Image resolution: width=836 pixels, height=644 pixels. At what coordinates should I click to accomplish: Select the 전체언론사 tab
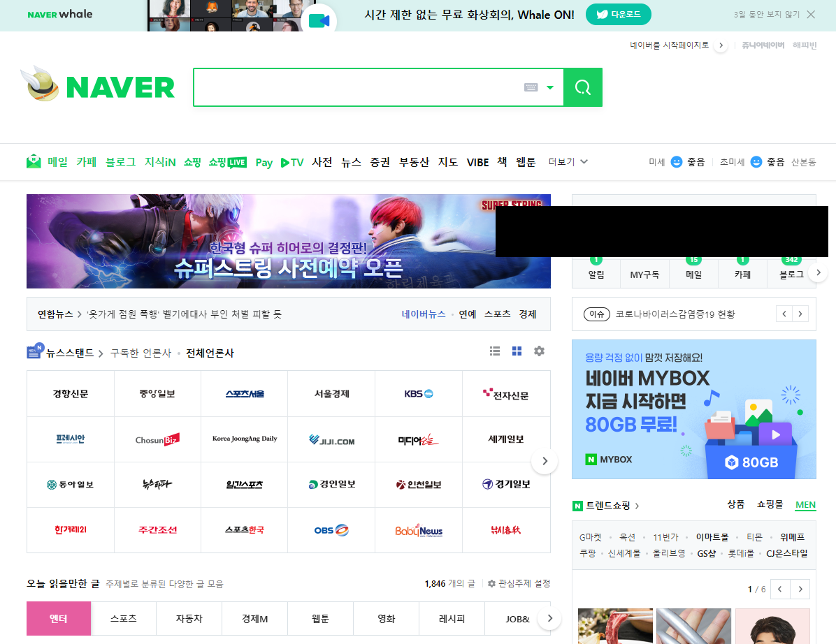(210, 353)
